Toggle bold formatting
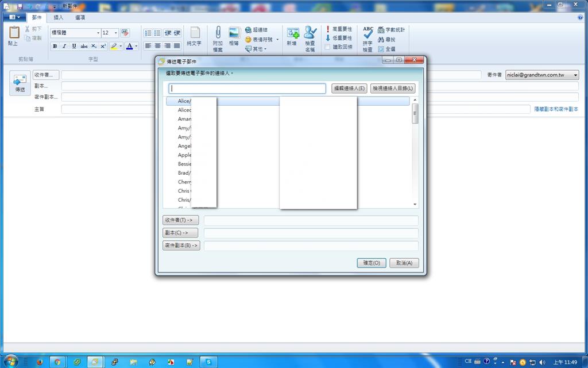 [55, 46]
